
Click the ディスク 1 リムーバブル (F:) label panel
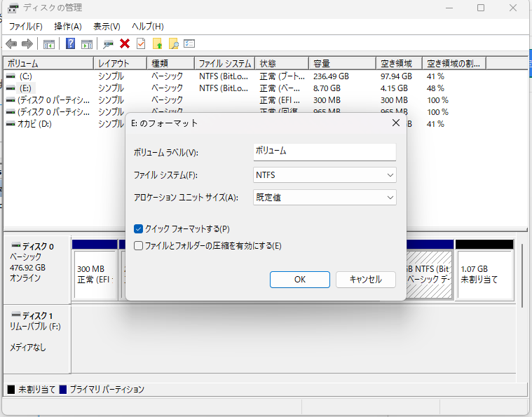[x=37, y=339]
